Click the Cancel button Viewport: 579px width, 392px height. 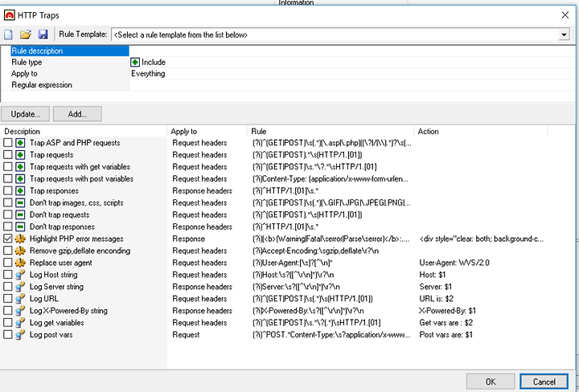(544, 382)
